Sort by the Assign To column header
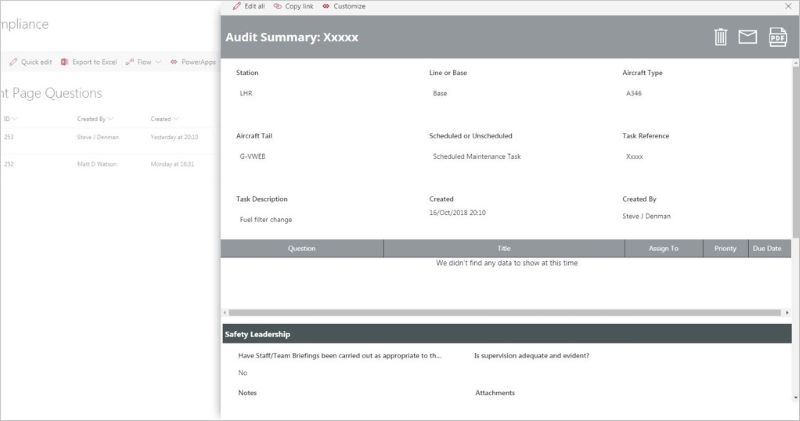This screenshot has height=421, width=800. (664, 249)
